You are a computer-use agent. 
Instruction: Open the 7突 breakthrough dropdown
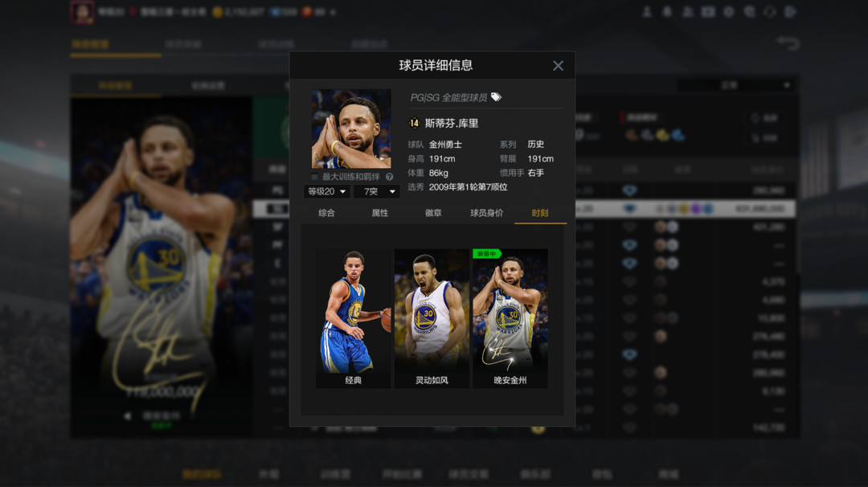pos(376,191)
